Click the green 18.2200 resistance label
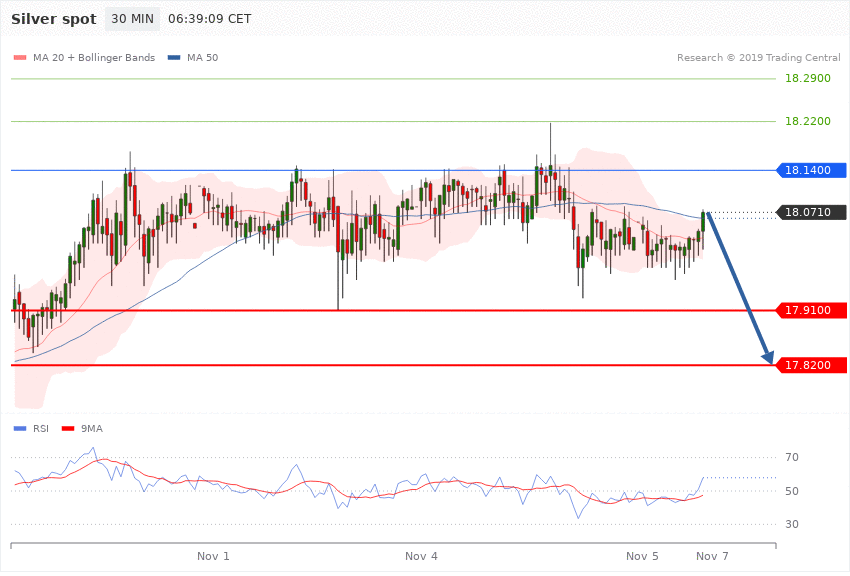The image size is (850, 576). 807,121
